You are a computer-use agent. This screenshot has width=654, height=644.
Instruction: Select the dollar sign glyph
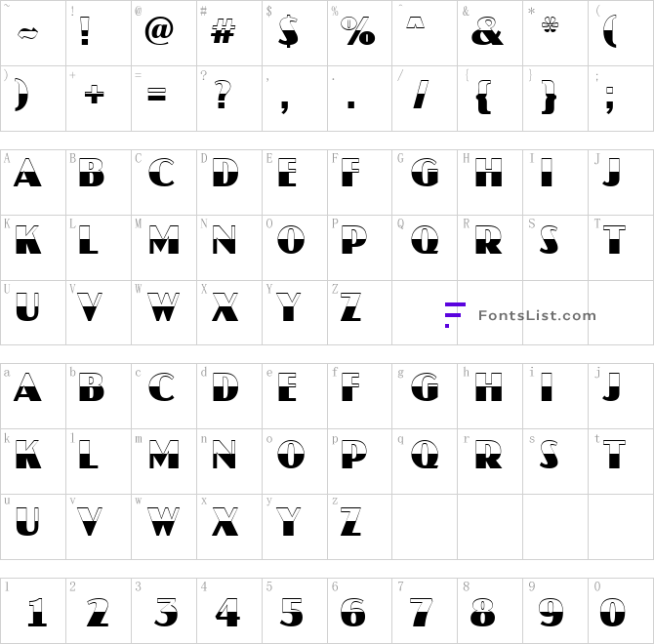click(x=289, y=31)
